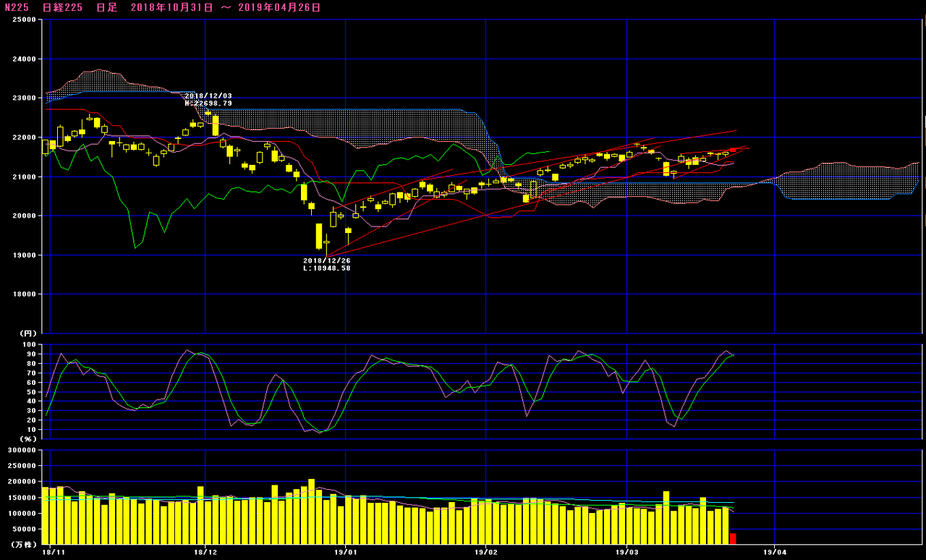The height and width of the screenshot is (560, 926).
Task: Click the (万株) volume unit label
Action: point(24,544)
